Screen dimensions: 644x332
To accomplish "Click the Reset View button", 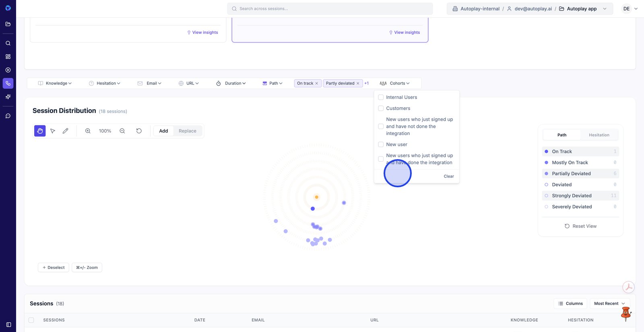I will tap(580, 226).
